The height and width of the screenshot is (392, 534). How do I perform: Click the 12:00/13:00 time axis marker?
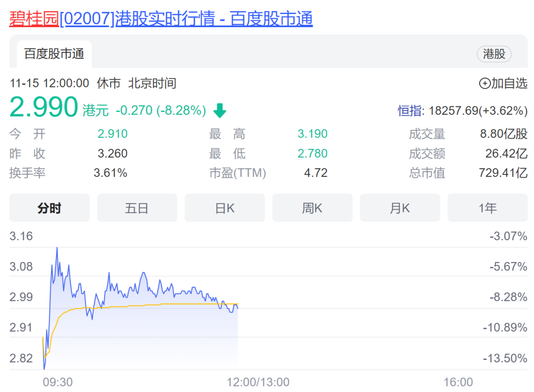pos(258,382)
